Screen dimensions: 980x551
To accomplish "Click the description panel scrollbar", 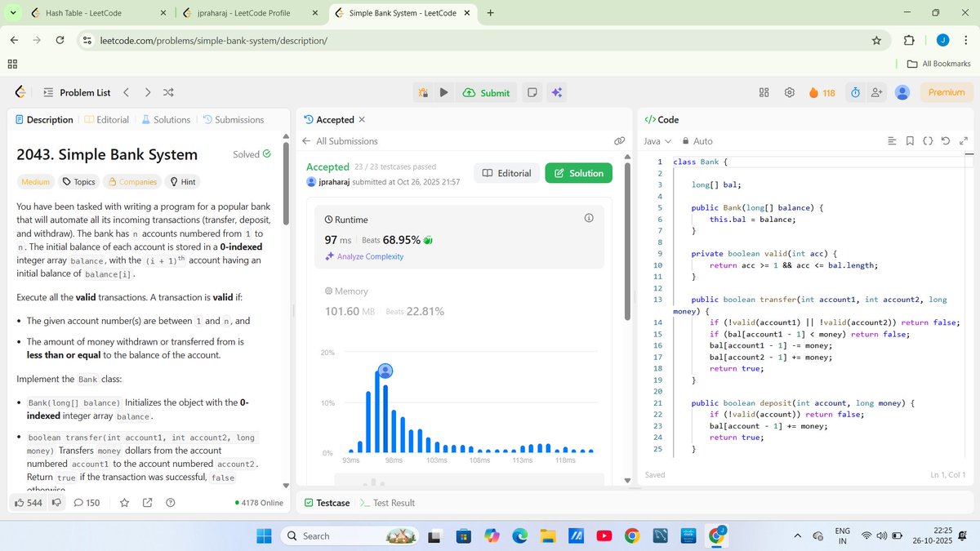I will click(x=285, y=184).
